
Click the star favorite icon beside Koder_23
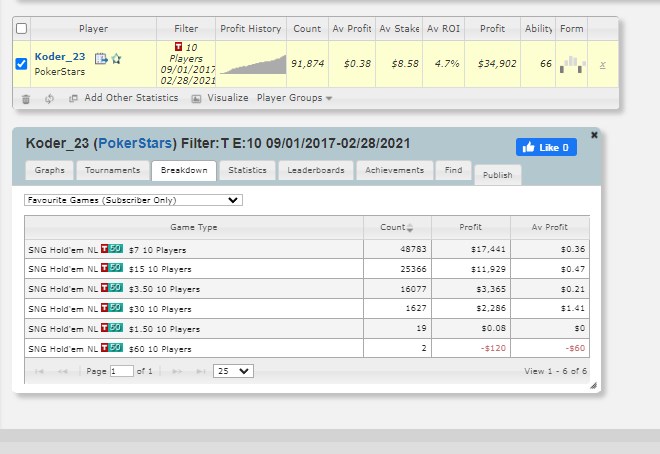pos(117,58)
